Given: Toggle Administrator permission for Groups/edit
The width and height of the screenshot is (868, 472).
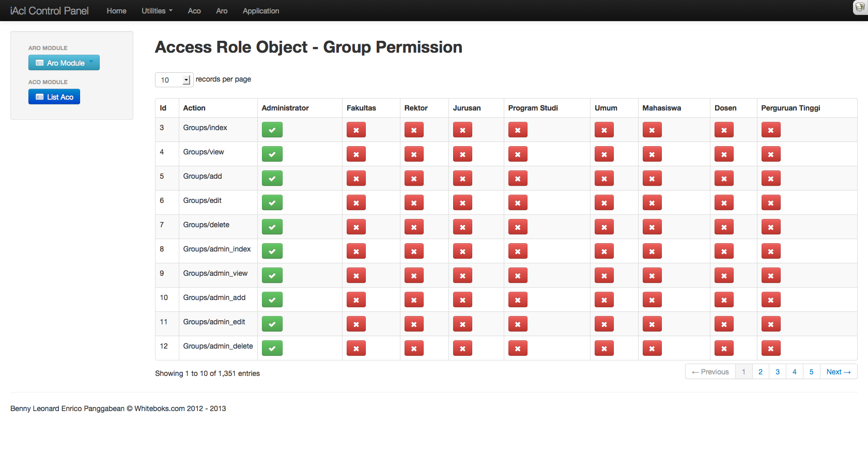Looking at the screenshot, I should [x=272, y=202].
